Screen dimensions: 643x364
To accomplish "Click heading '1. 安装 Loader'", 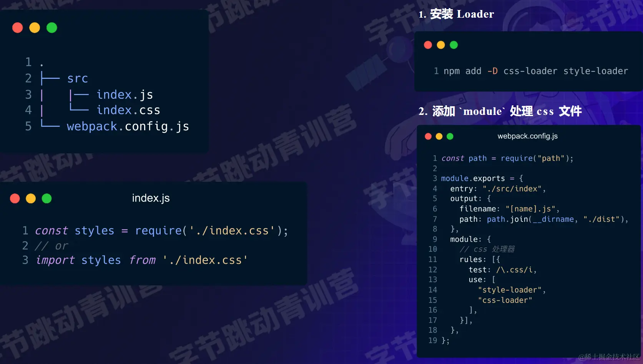I will coord(456,14).
